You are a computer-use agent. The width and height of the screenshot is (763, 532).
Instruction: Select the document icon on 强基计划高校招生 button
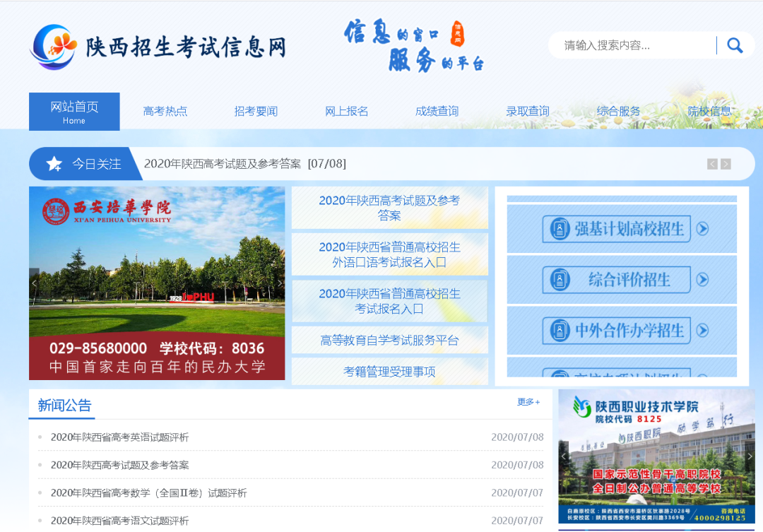(x=561, y=229)
